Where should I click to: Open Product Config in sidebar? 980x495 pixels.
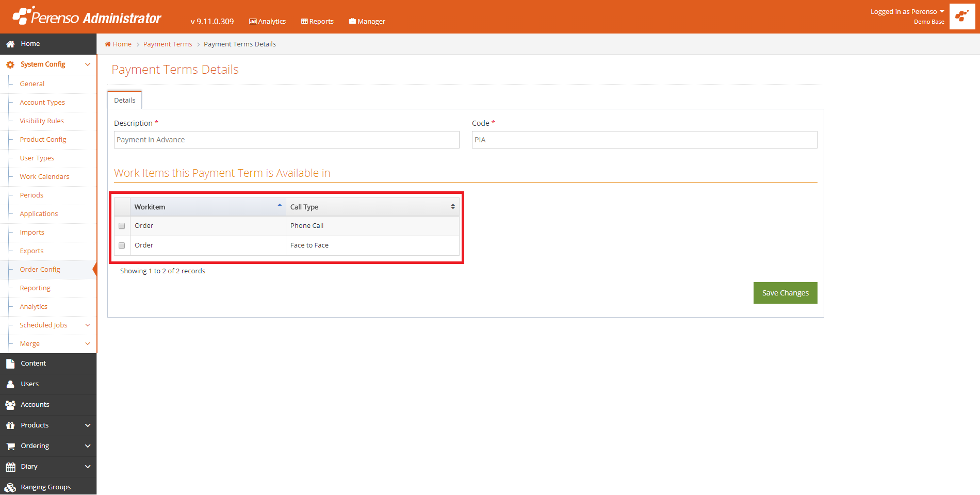pyautogui.click(x=43, y=139)
